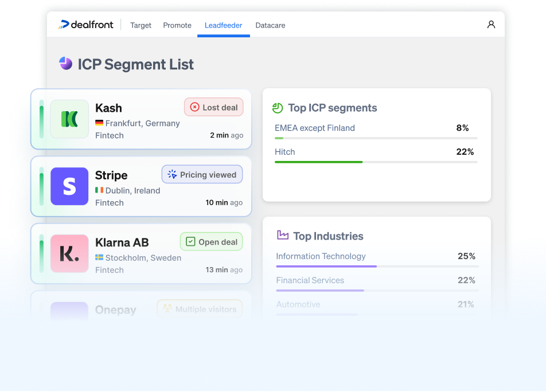Viewport: 546px width, 392px height.
Task: Click the checkmark icon in Open deal
Action: 190,241
